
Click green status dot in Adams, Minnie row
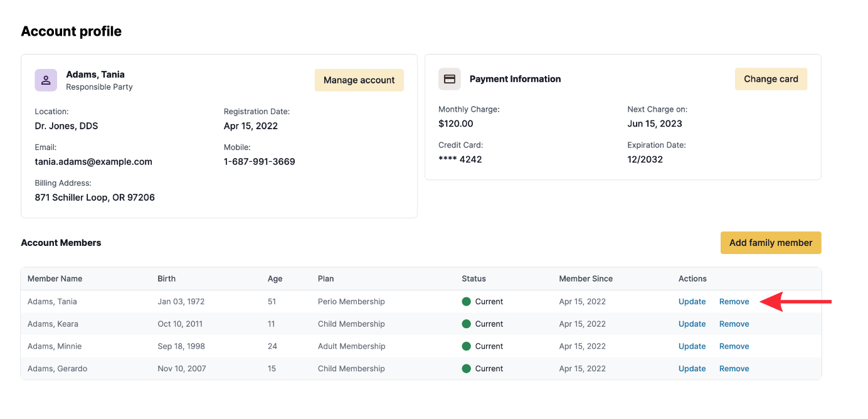[466, 346]
